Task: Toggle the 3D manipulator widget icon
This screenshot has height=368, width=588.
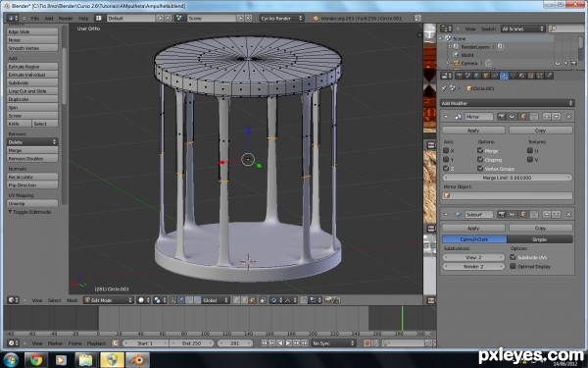Action: pyautogui.click(x=172, y=300)
